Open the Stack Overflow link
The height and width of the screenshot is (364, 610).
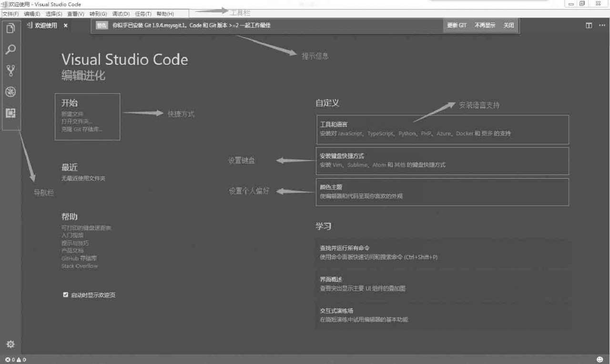[80, 266]
